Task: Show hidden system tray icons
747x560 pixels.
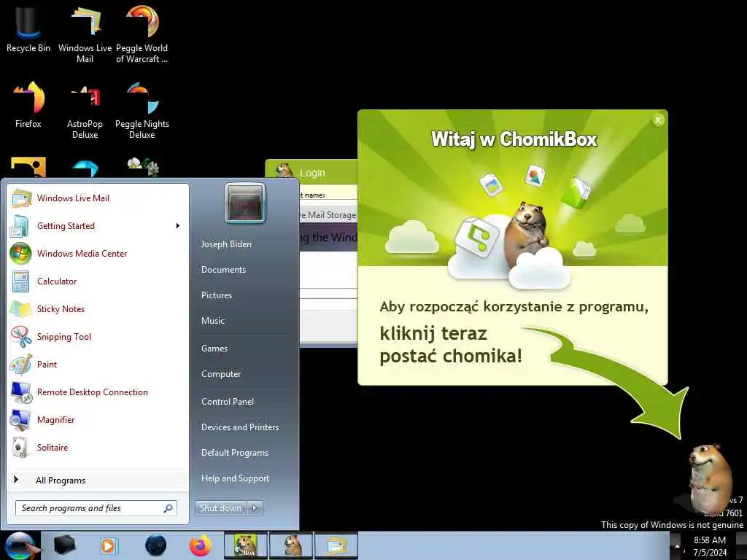Action: point(676,546)
